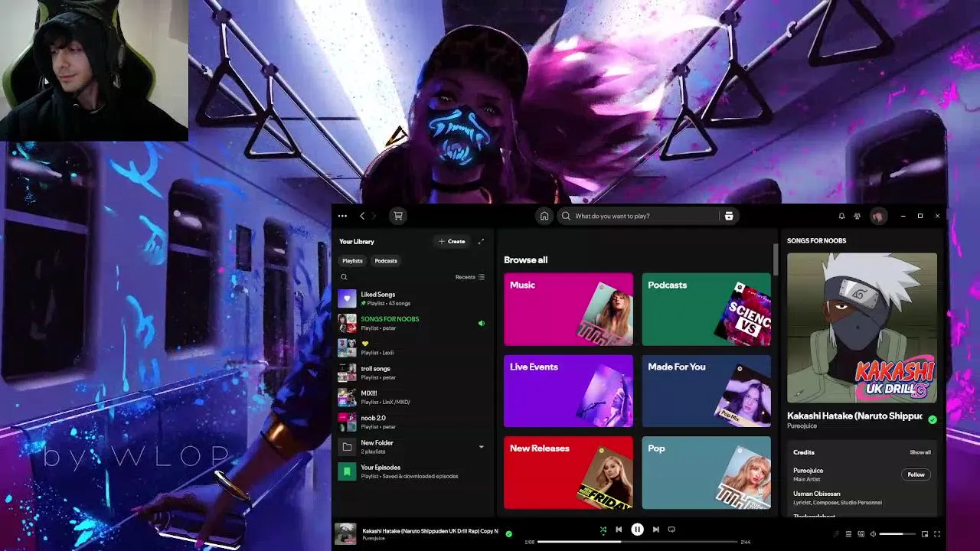Open the yellow heart playlist by Lexii
This screenshot has width=980, height=551.
pyautogui.click(x=412, y=347)
